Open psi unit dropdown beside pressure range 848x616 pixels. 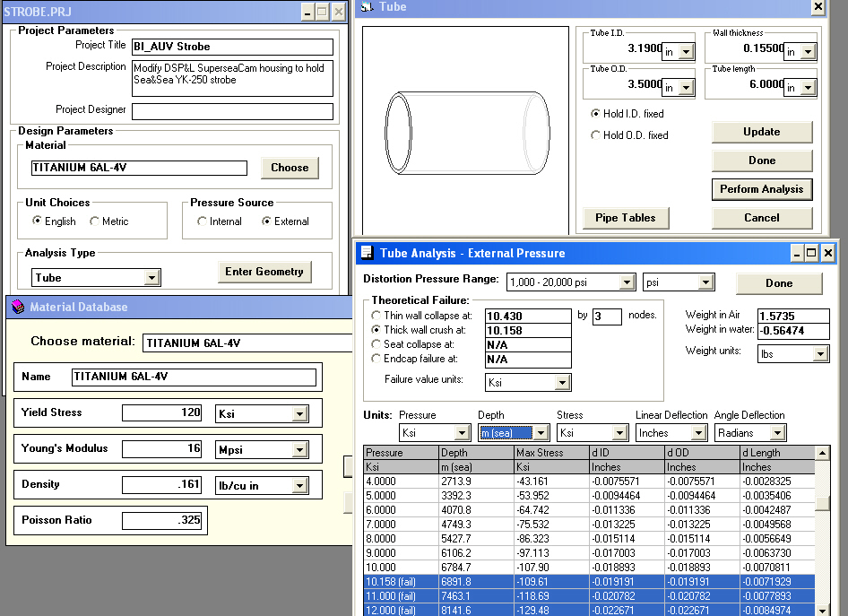tap(705, 282)
